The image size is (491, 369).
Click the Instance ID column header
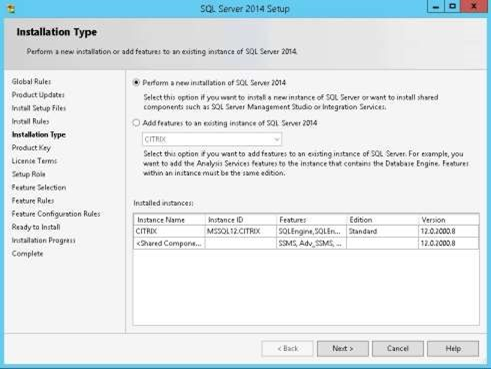[241, 220]
